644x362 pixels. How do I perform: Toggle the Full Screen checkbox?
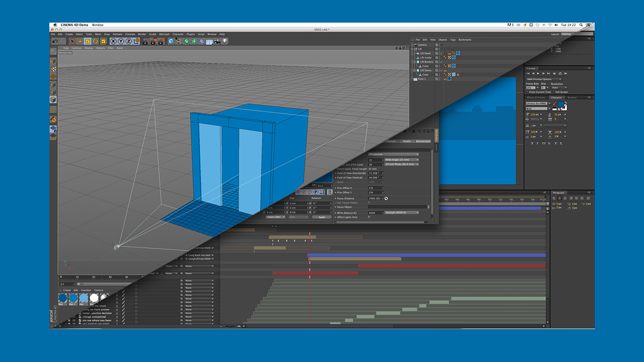[553, 92]
